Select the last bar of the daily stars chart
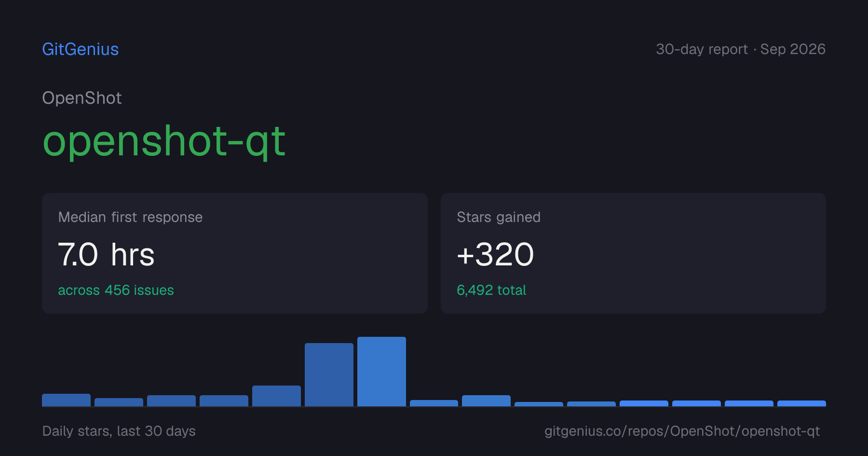The height and width of the screenshot is (456, 868). (801, 403)
